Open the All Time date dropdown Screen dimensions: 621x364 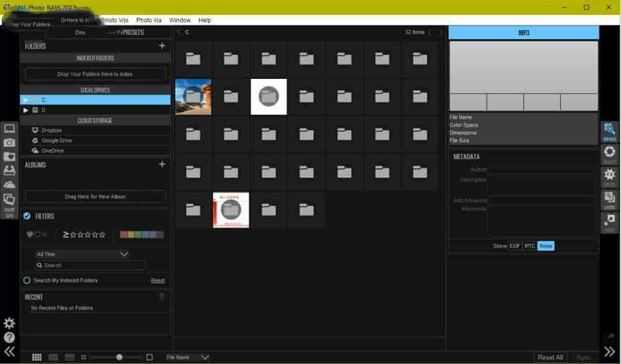pyautogui.click(x=82, y=254)
